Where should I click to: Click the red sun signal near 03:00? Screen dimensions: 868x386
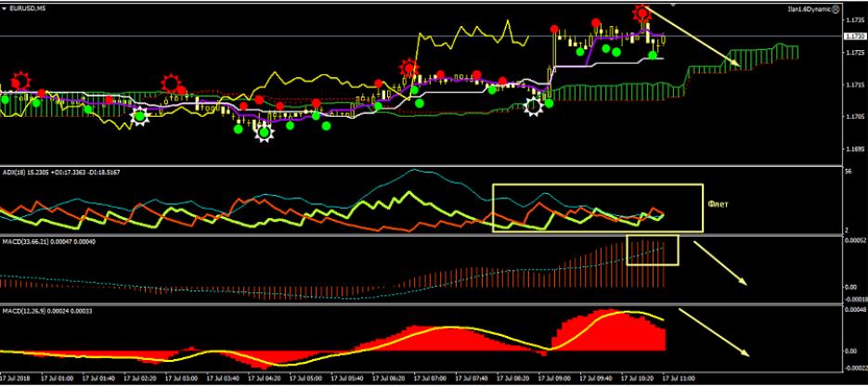171,84
